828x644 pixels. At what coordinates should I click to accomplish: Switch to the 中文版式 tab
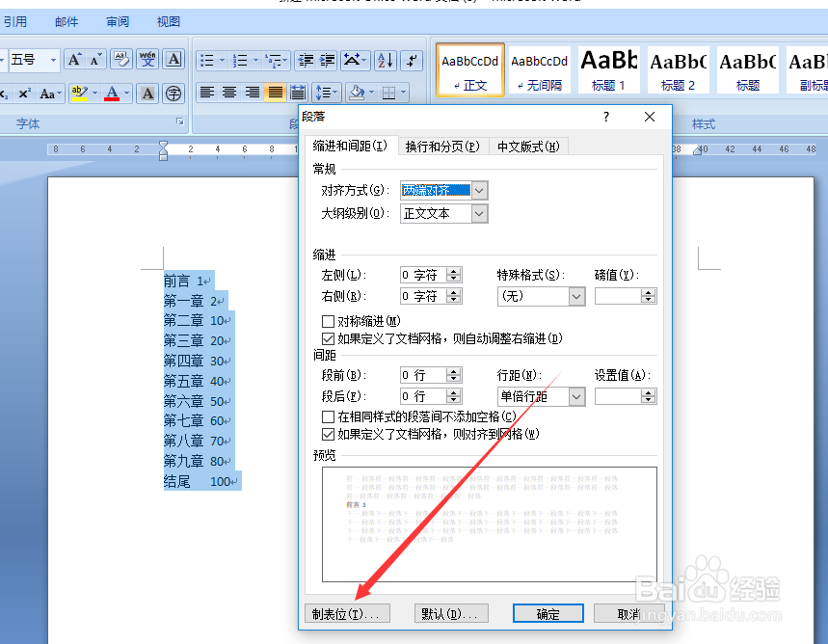coord(528,147)
